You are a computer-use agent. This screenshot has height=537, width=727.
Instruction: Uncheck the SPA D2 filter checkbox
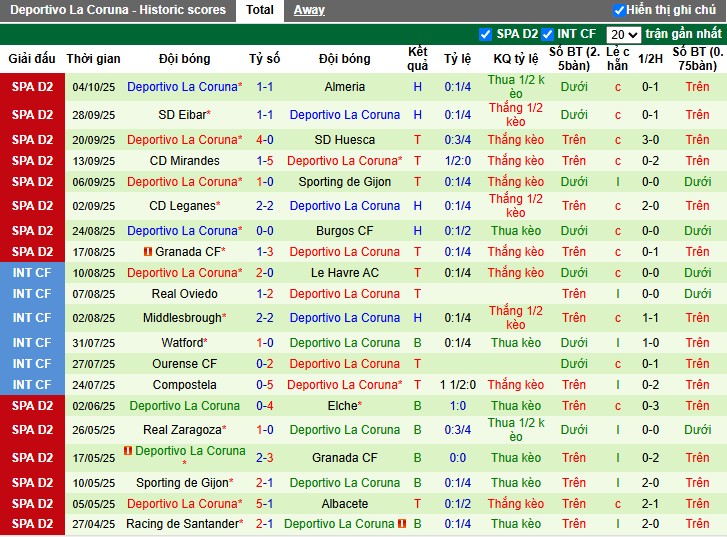click(x=486, y=34)
